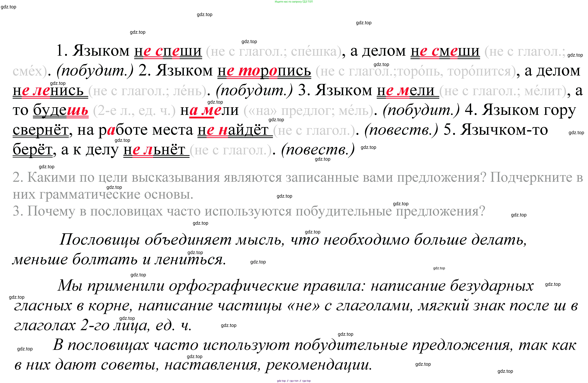Click the gray note containing "торо́пь, торо́пится"
588x383 pixels.
416,71
